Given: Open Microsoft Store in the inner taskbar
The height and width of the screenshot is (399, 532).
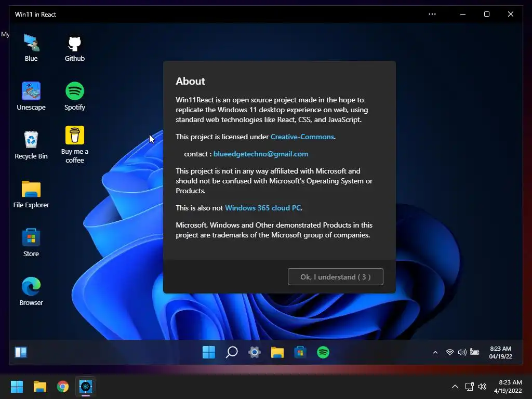Looking at the screenshot, I should pos(300,352).
